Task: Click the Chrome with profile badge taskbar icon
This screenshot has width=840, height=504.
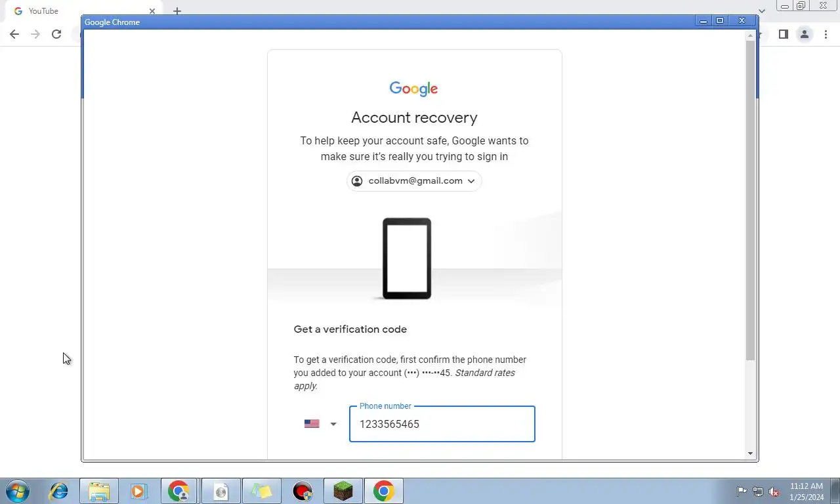Action: tap(179, 491)
